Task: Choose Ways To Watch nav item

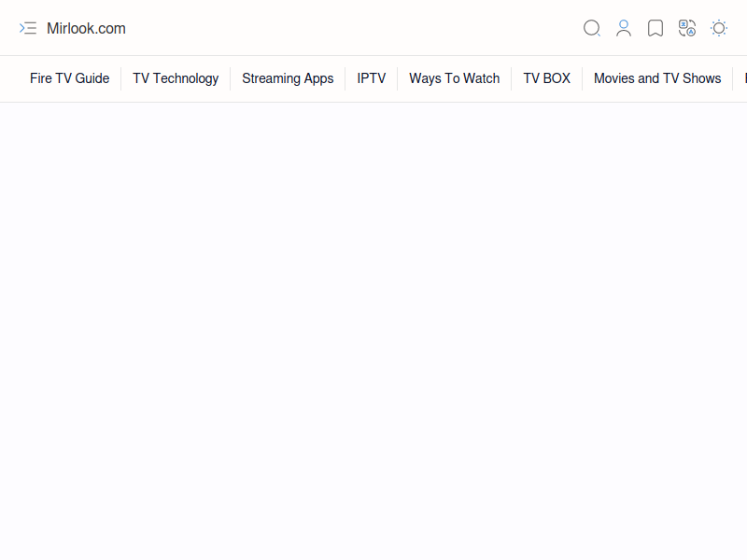Action: [x=454, y=78]
